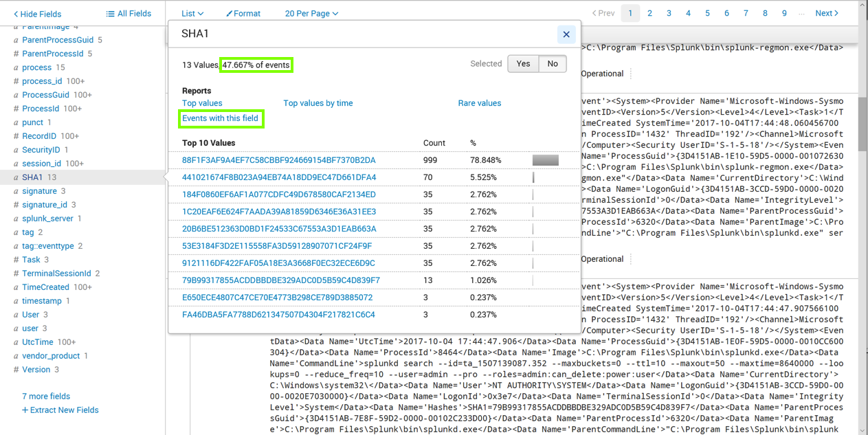Open the List view dropdown
The height and width of the screenshot is (435, 868).
point(192,14)
